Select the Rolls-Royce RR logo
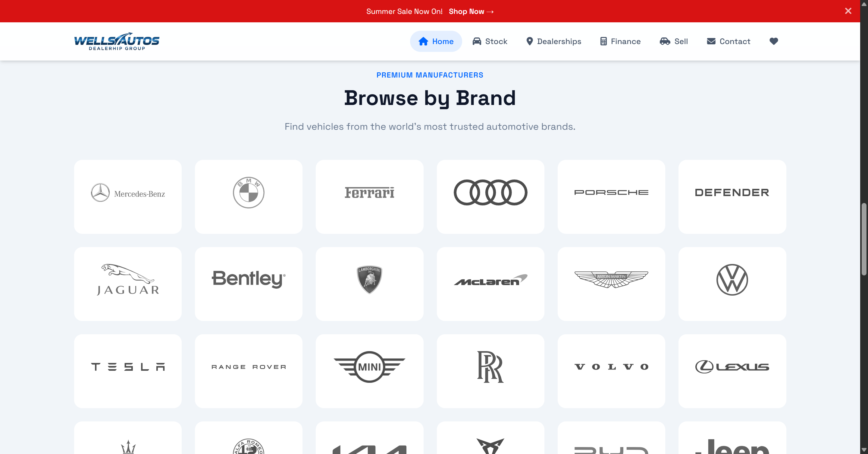The height and width of the screenshot is (454, 868). point(490,367)
